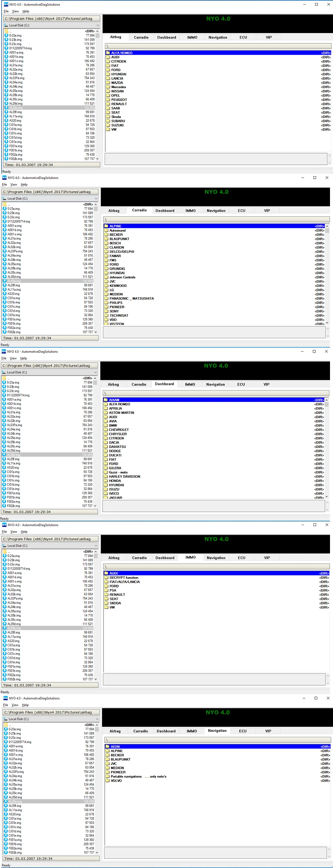Open the View menu in the Dashboard-tab window

[13, 358]
